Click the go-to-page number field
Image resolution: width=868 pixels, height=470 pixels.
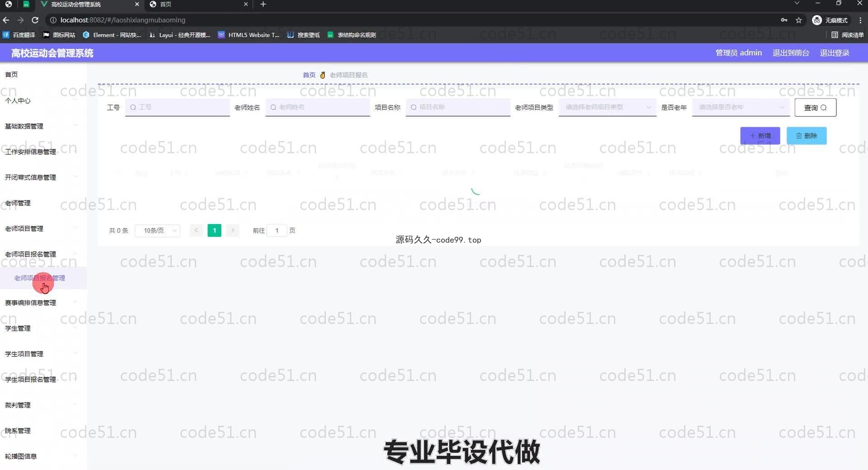click(277, 230)
